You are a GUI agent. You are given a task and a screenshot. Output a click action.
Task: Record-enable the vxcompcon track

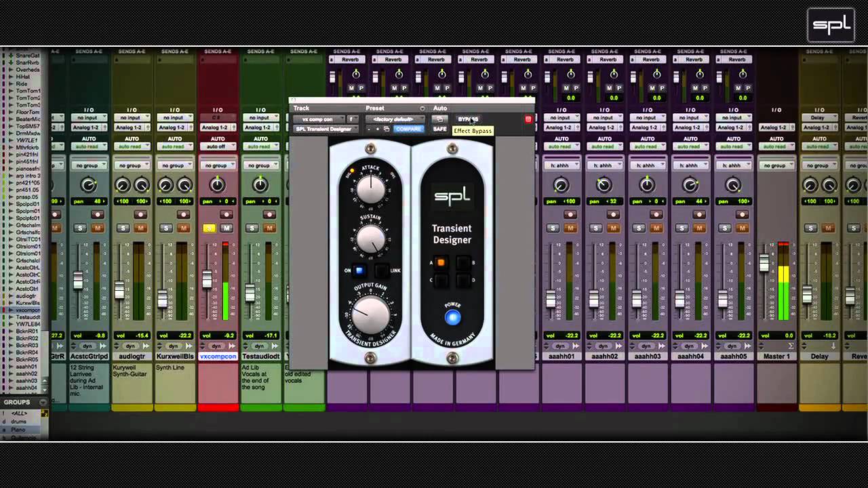[x=227, y=214]
